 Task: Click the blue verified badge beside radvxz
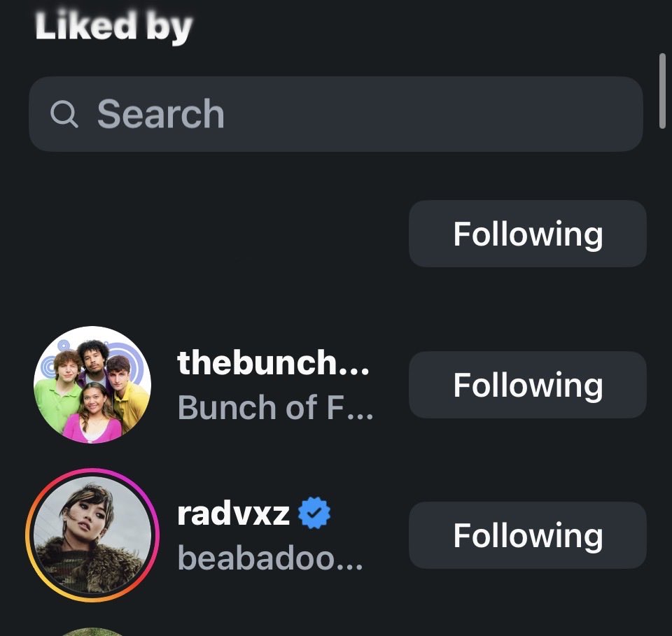coord(314,513)
